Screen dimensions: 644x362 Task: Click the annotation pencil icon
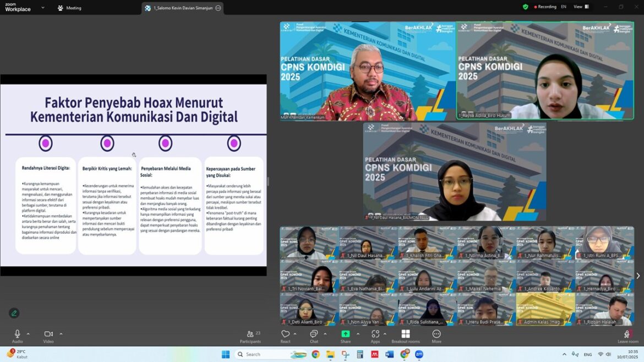tap(14, 313)
